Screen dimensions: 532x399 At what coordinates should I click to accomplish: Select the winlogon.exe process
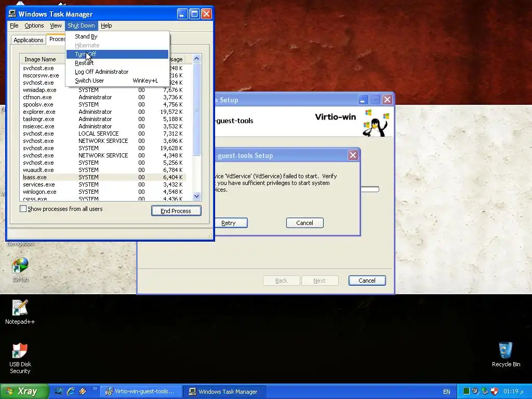[102, 192]
